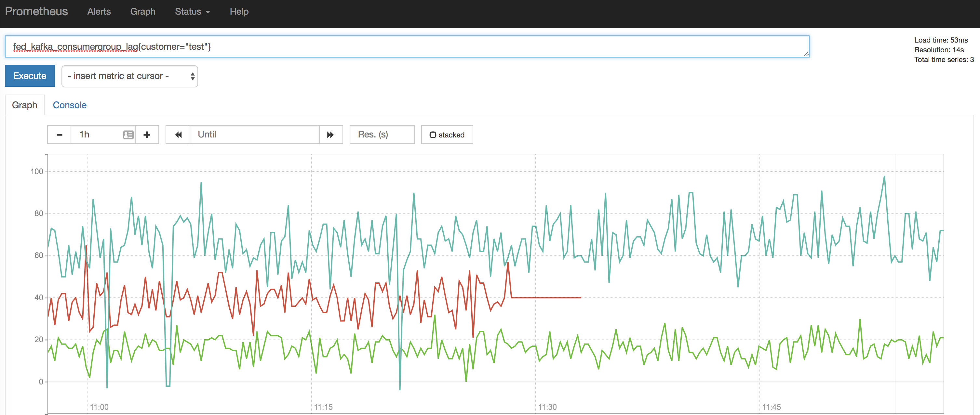Click the minus icon to decrease range
The image size is (980, 415).
pyautogui.click(x=59, y=135)
